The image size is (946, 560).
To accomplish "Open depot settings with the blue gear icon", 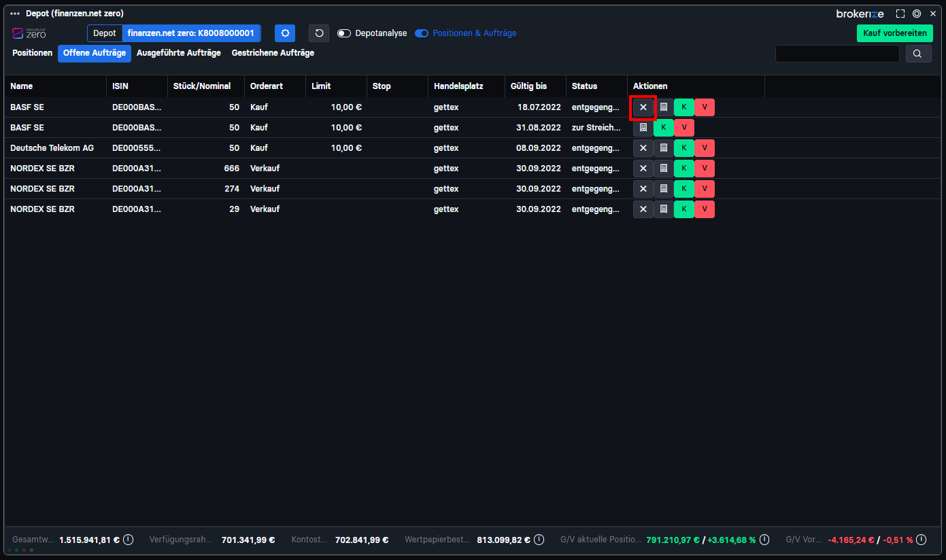I will coord(285,33).
